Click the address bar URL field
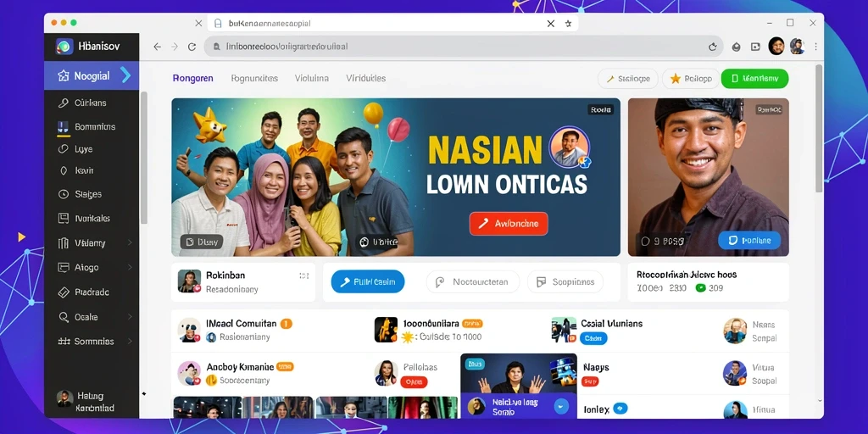The width and height of the screenshot is (868, 434). tap(464, 47)
